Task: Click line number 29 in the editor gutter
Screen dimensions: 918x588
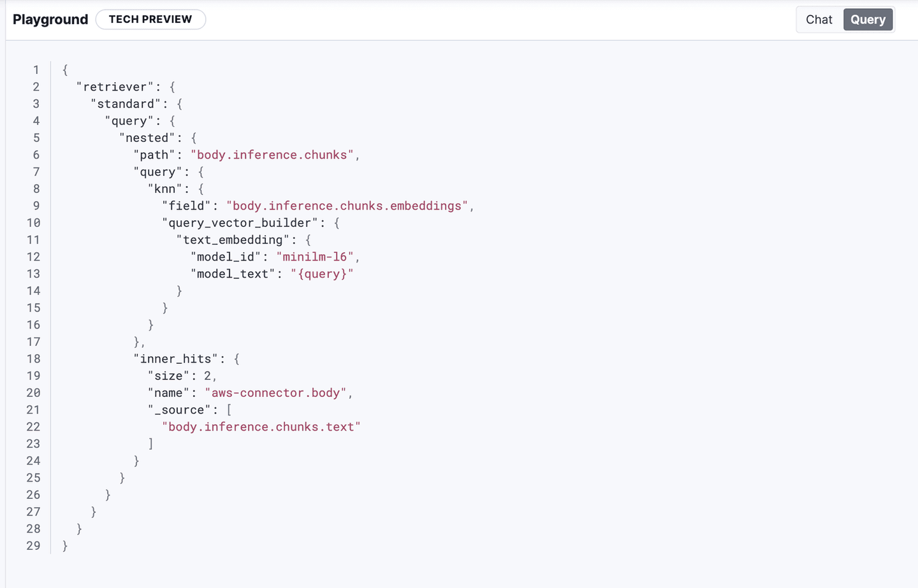Action: (36, 545)
